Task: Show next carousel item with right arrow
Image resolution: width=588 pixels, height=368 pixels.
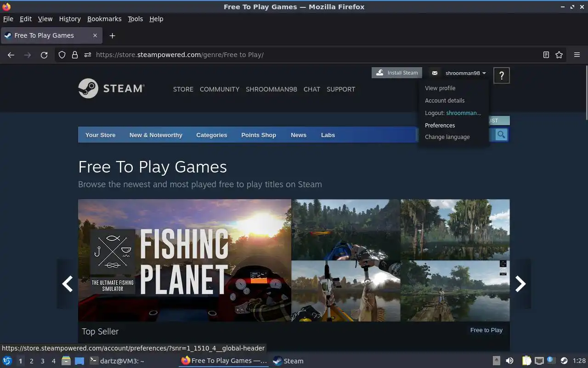Action: pos(520,284)
